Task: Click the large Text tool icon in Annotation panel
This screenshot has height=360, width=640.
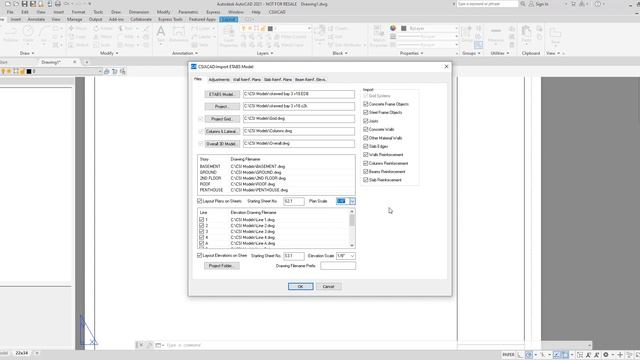Action: [x=161, y=32]
